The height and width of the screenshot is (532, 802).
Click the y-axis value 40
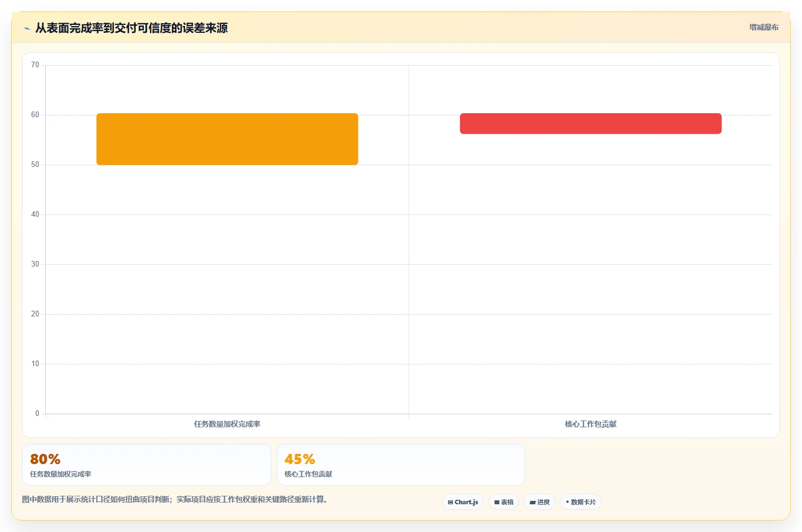coord(35,214)
